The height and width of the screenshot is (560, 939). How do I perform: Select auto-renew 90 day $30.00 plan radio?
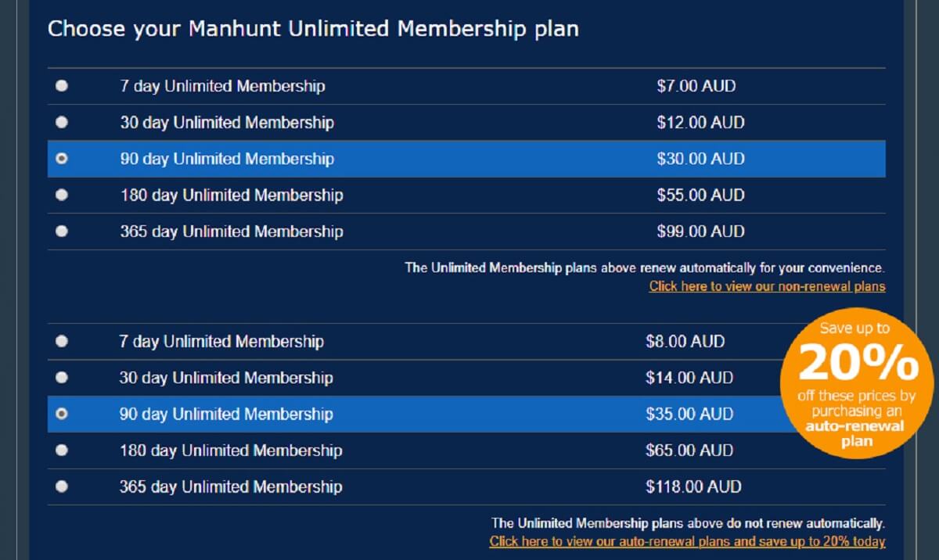62,159
